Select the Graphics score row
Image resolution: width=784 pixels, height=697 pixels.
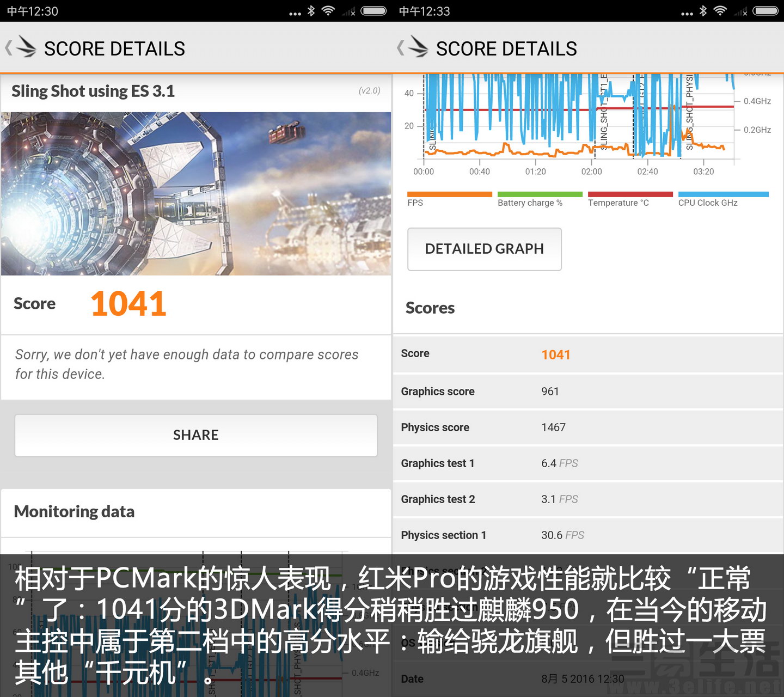pyautogui.click(x=588, y=392)
